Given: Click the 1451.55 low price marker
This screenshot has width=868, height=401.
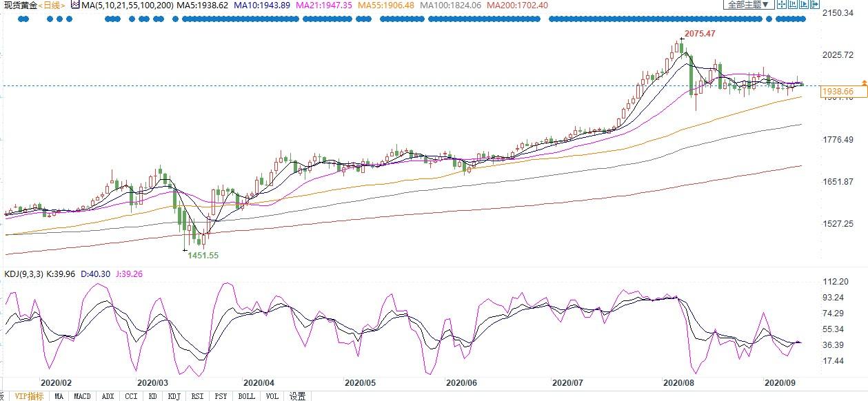Looking at the screenshot, I should coord(203,255).
